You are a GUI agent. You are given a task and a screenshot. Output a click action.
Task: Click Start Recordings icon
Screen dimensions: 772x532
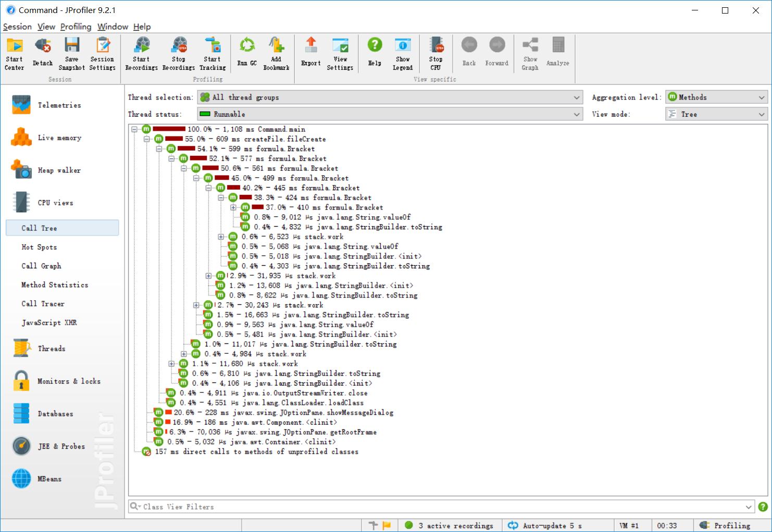pos(141,54)
